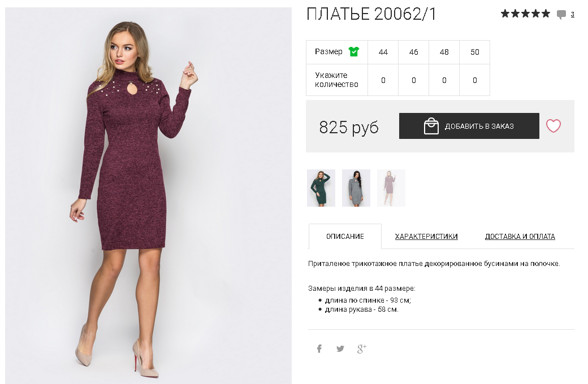This screenshot has height=384, width=588.
Task: View the gray dress color thumbnail
Action: 356,188
